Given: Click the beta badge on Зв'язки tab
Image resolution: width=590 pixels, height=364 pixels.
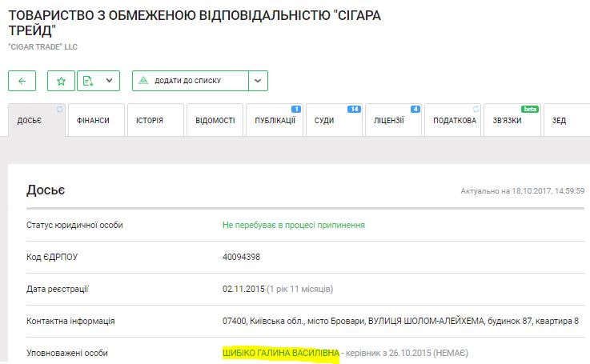Looking at the screenshot, I should point(530,109).
